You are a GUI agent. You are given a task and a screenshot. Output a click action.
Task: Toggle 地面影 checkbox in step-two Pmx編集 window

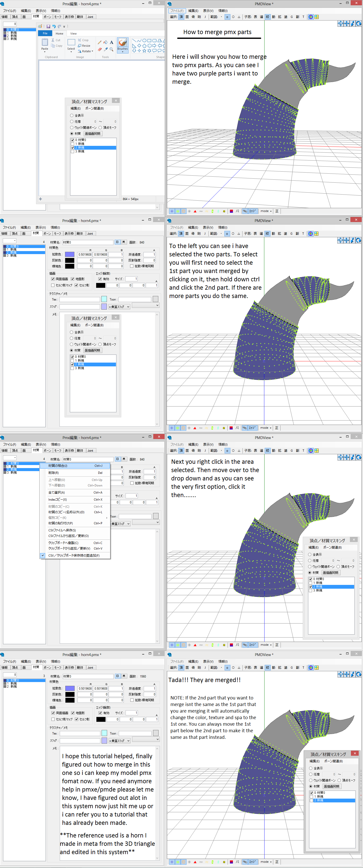pos(72,279)
